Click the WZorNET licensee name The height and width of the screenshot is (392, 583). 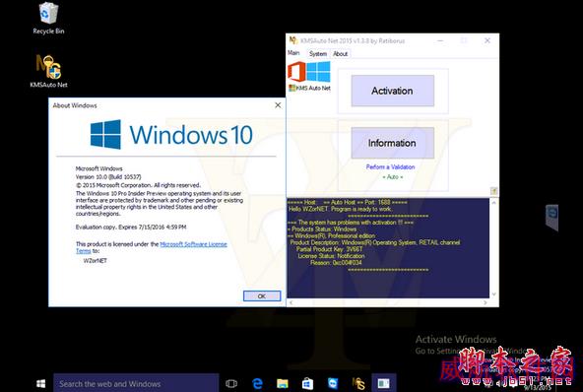(x=96, y=261)
